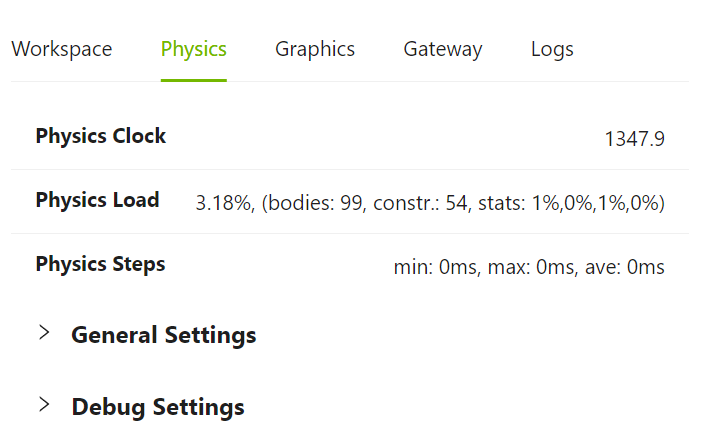Go to the Gateway tab
706x439 pixels.
click(443, 49)
